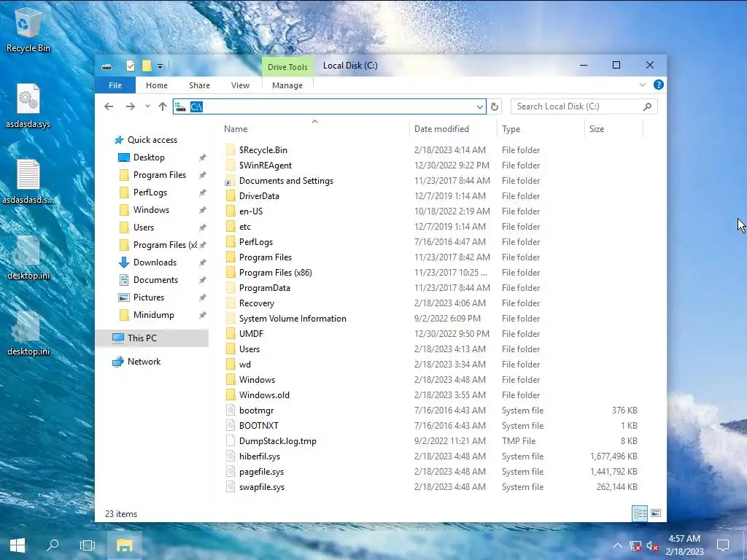Go forward using the Forward arrow
747x560 pixels.
[x=130, y=106]
